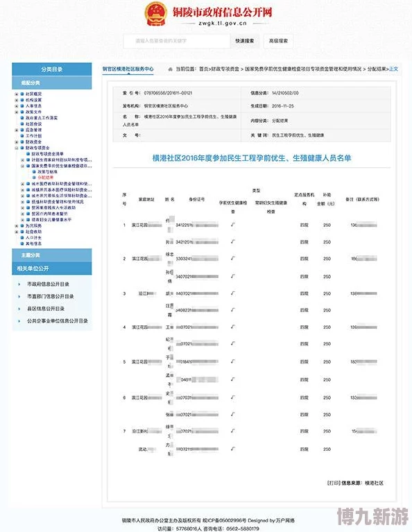Open the 贫困重度残疾人生活救助 tree item

point(53,207)
